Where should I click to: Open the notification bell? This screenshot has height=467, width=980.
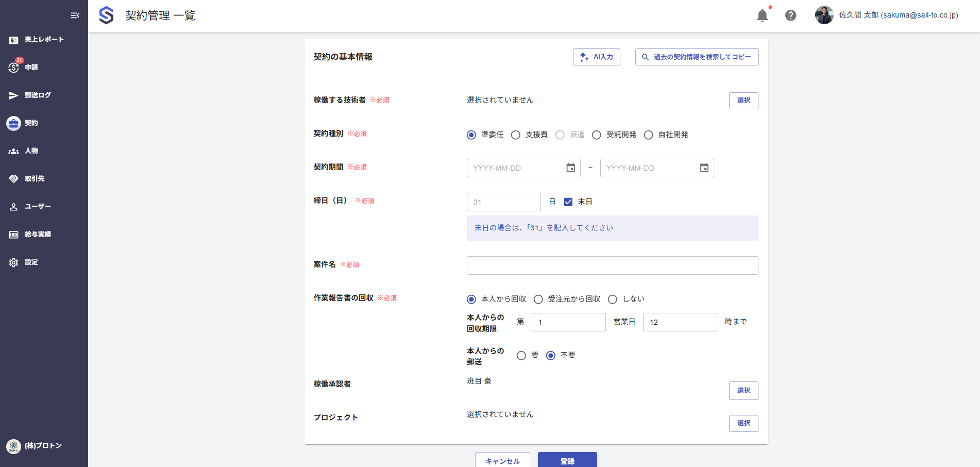(x=762, y=15)
